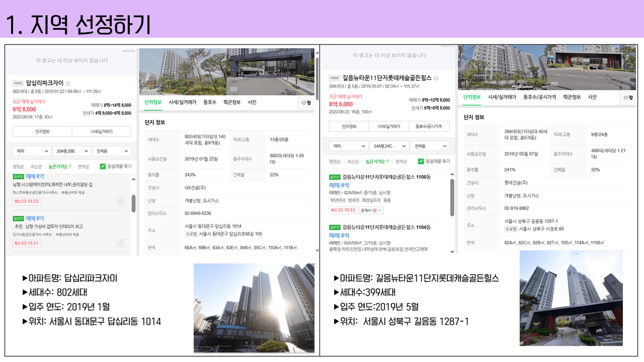Select the 시세/실거래가 tab for 길음뉴타운
This screenshot has height=362, width=644.
point(502,97)
